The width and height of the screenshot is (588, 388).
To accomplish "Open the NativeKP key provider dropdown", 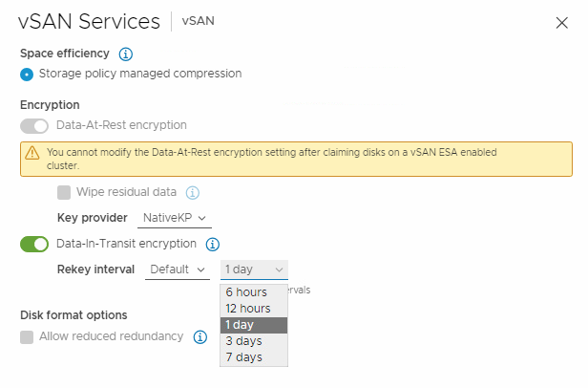I will pos(175,218).
